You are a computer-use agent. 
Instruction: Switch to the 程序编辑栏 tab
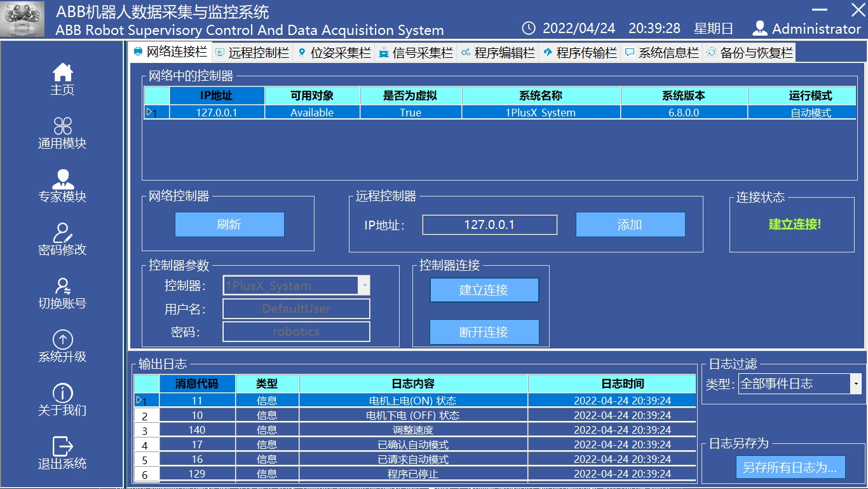click(x=498, y=53)
